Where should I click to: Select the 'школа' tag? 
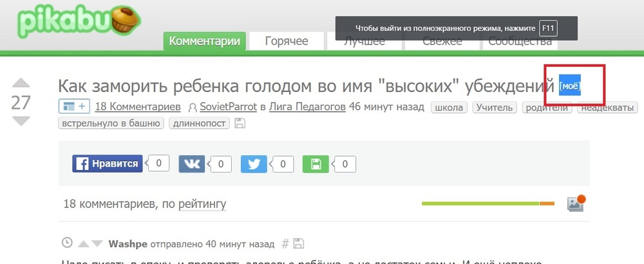(x=449, y=107)
